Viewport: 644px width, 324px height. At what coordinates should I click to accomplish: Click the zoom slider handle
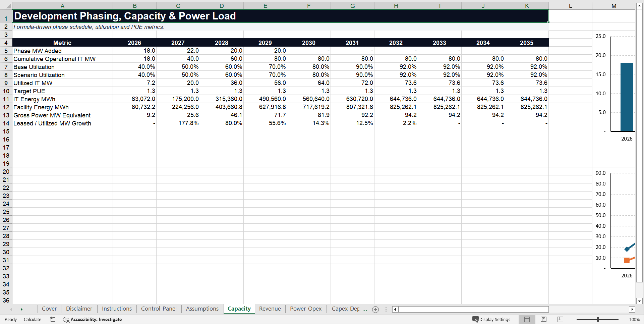pos(597,319)
